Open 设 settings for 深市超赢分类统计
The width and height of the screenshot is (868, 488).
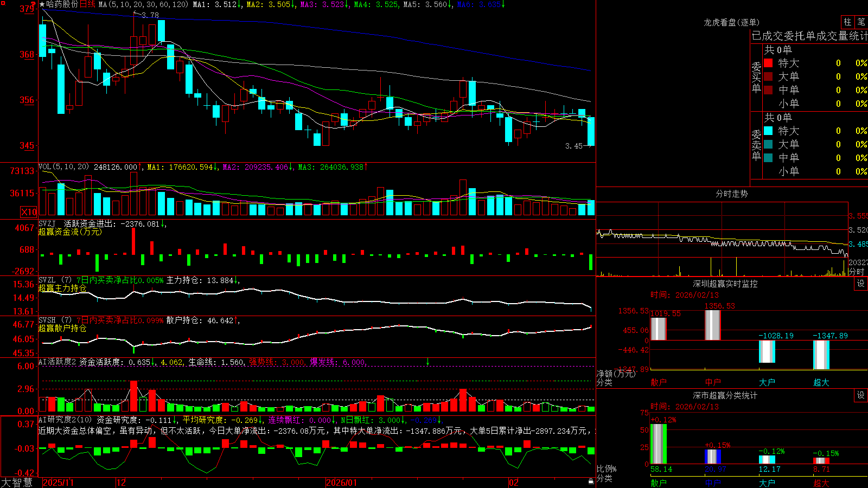point(861,395)
